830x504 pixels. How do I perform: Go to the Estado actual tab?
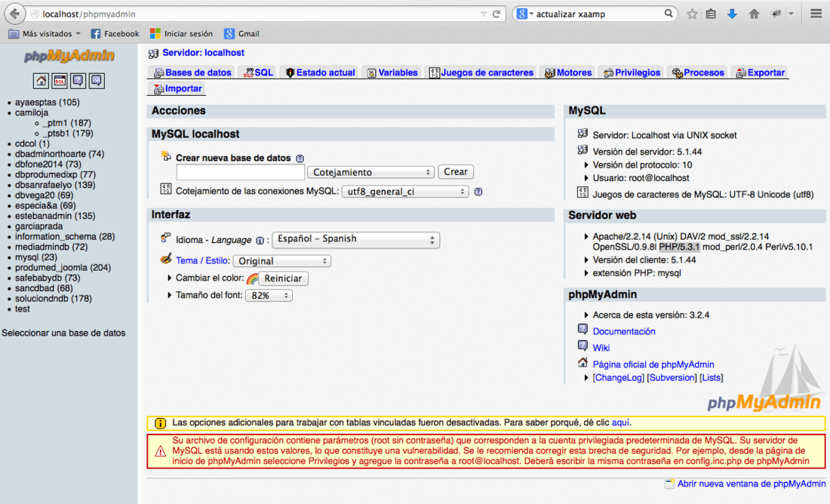click(x=320, y=72)
